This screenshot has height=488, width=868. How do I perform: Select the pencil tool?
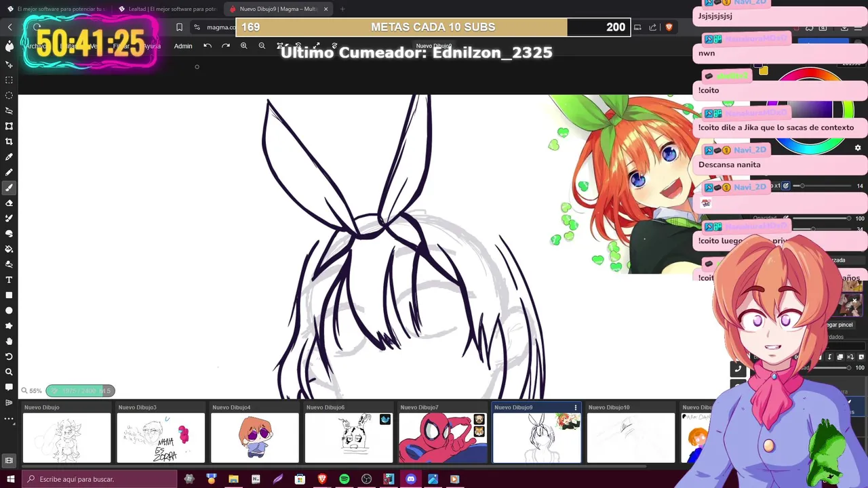click(x=9, y=172)
